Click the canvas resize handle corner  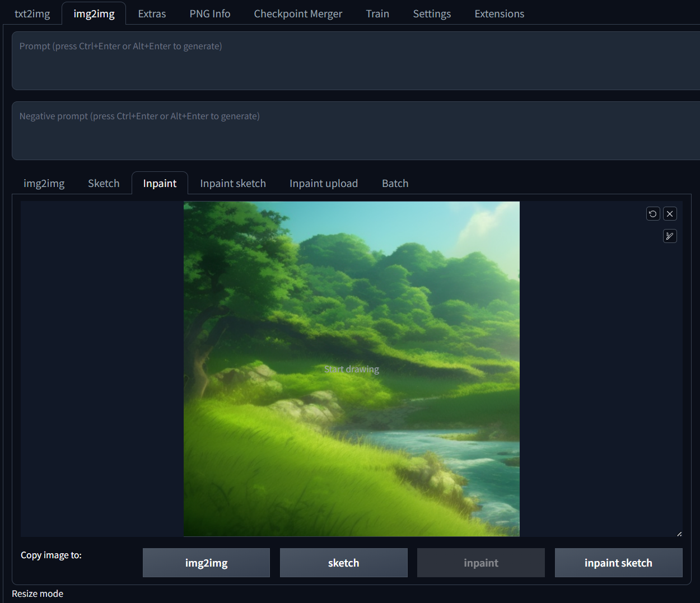[x=679, y=534]
